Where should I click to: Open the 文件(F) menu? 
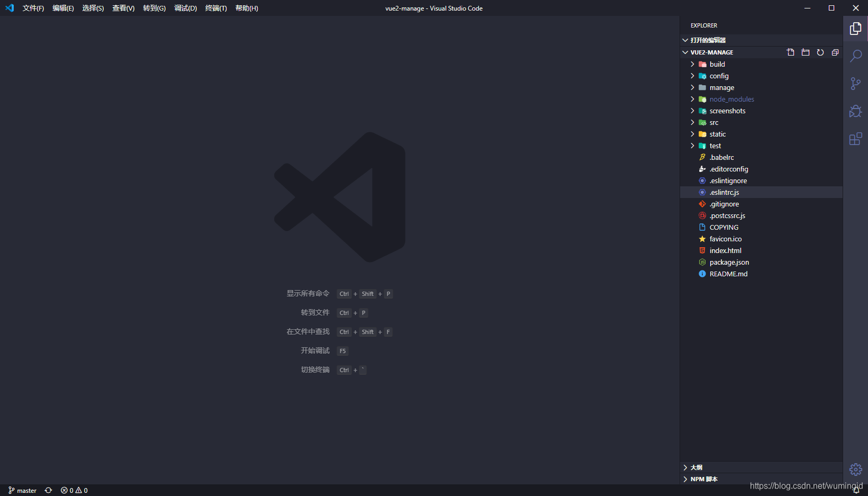33,8
